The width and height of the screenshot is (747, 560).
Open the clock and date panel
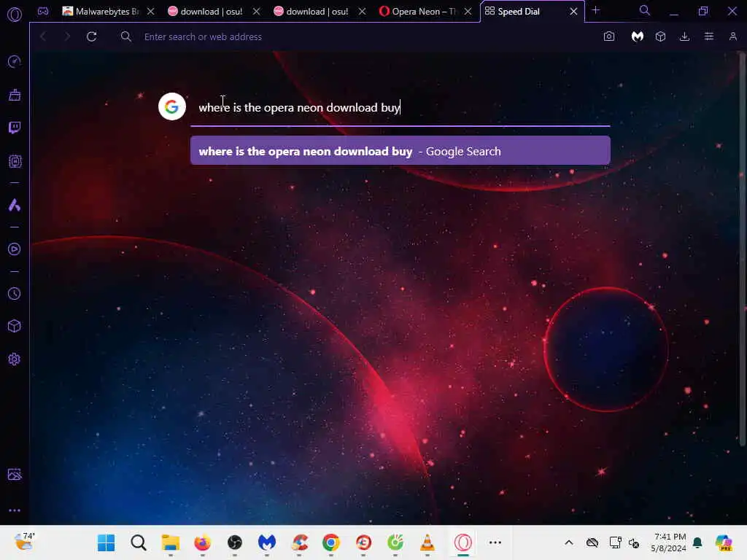(669, 542)
